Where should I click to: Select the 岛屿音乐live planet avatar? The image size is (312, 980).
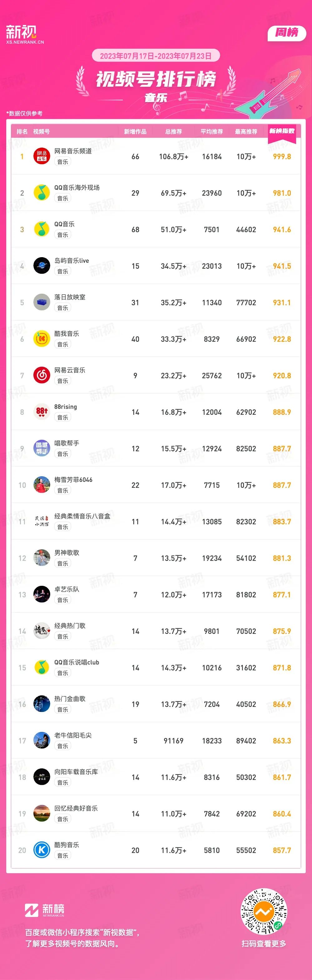42,266
